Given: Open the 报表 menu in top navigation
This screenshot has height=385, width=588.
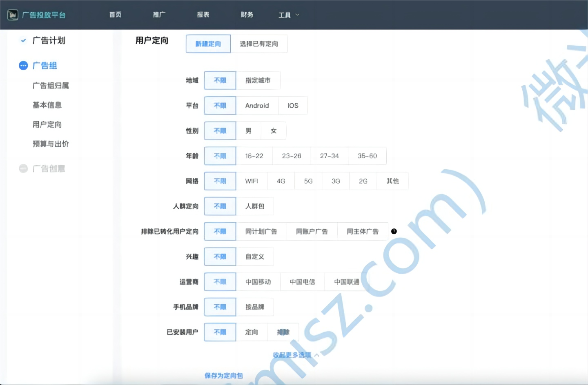Looking at the screenshot, I should click(x=203, y=15).
